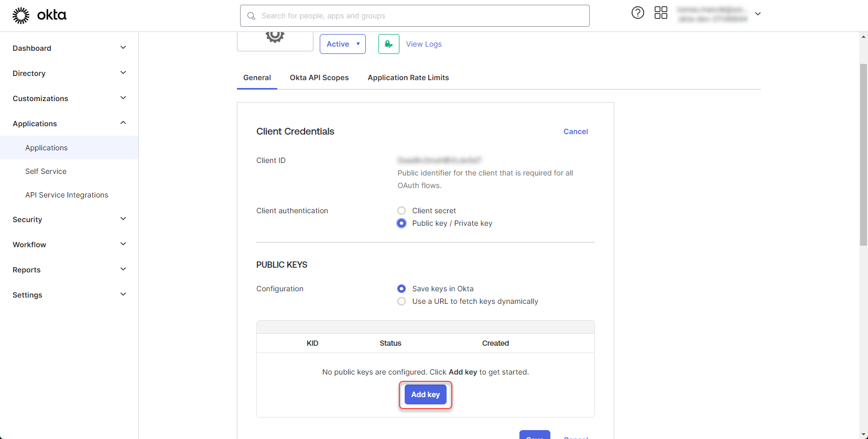Click the search magnifier icon
The height and width of the screenshot is (439, 868).
(252, 16)
